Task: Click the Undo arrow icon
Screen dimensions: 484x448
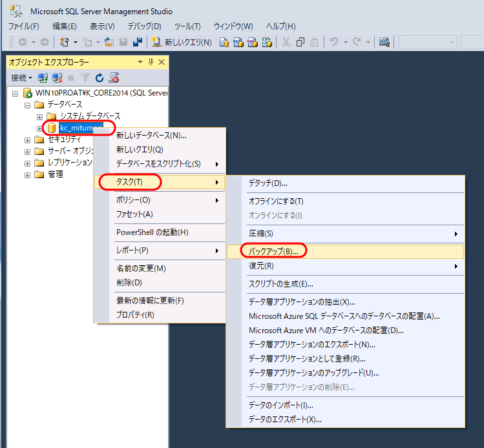Action: pyautogui.click(x=334, y=41)
